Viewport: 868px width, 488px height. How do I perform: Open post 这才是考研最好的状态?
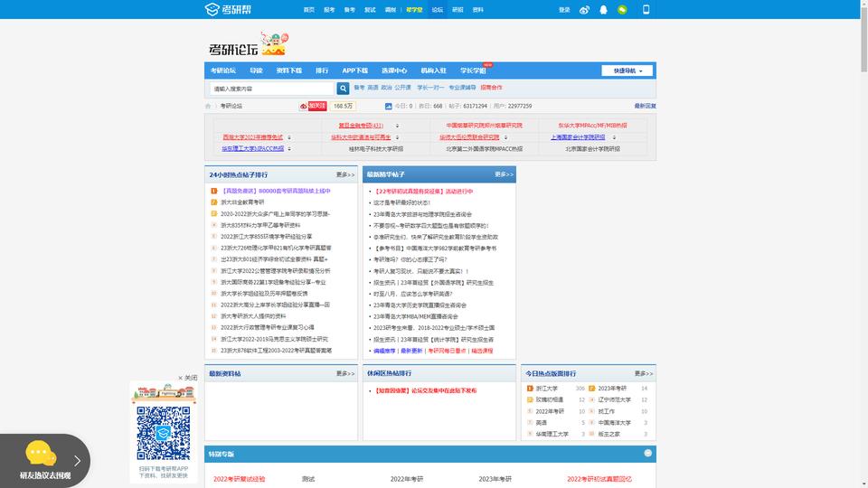point(401,202)
